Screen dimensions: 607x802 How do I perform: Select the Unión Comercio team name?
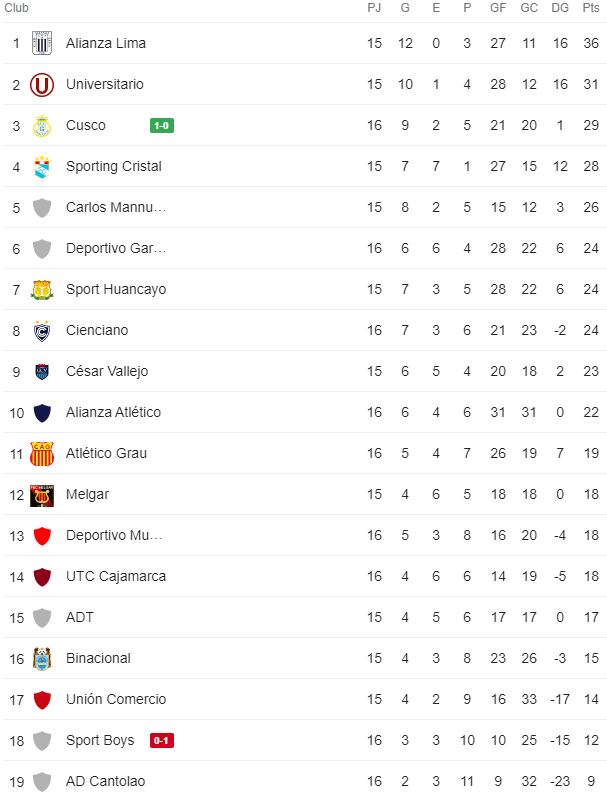click(x=116, y=700)
